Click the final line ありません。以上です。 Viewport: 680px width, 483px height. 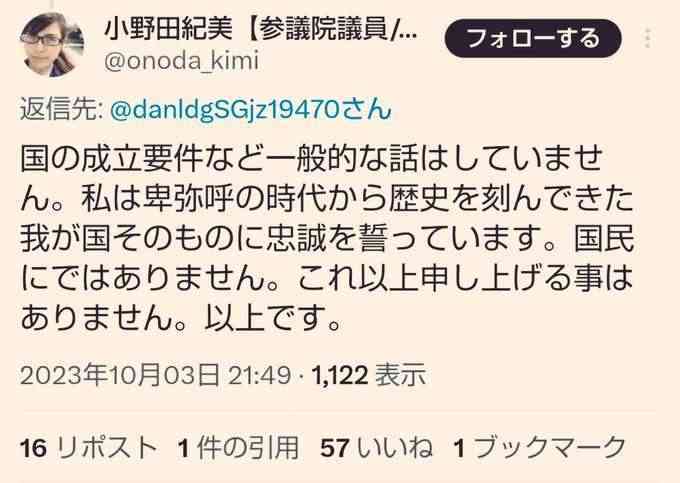pos(180,318)
